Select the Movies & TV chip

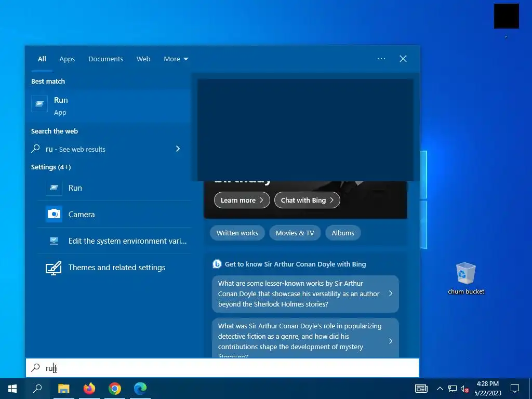[295, 233]
